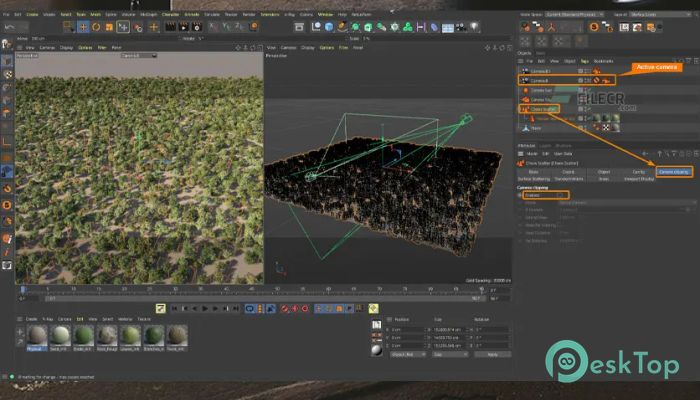Click the Keyframe Selection icon

tap(305, 308)
